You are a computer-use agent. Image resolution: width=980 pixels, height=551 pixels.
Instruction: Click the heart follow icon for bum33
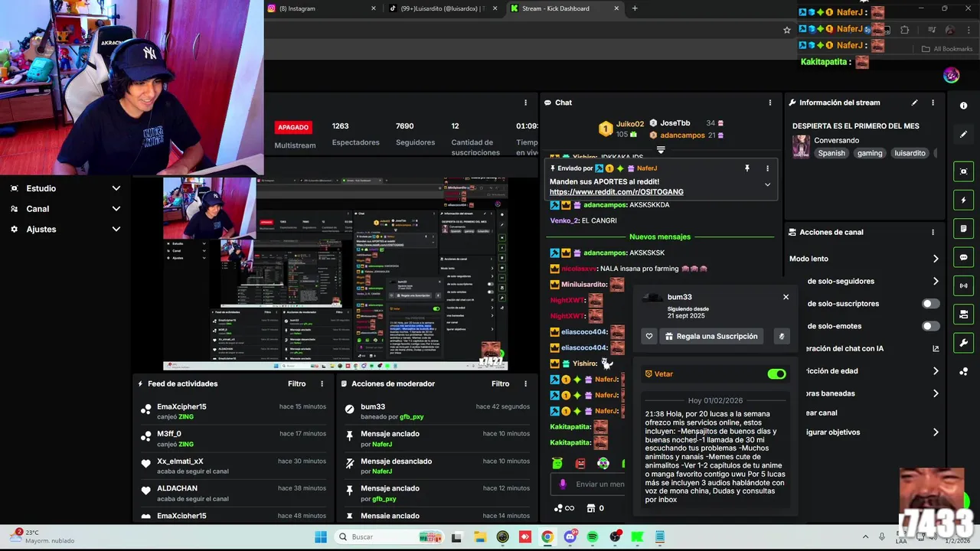tap(649, 336)
